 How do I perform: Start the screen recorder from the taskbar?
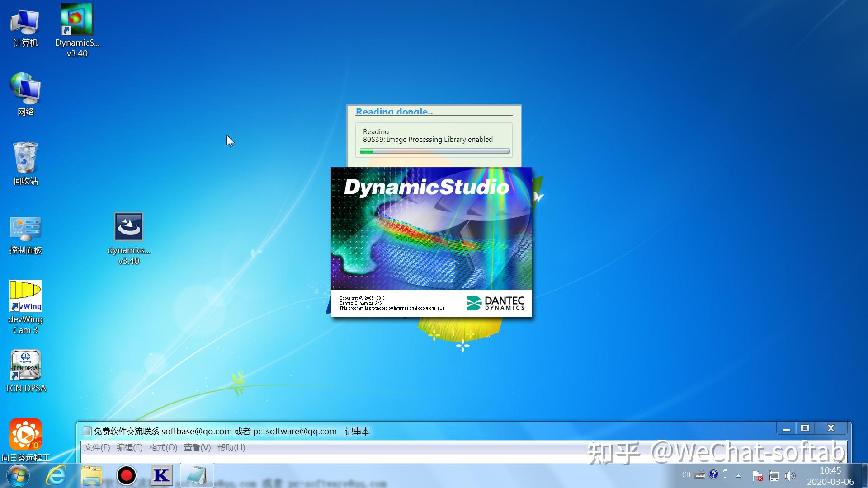[x=127, y=475]
